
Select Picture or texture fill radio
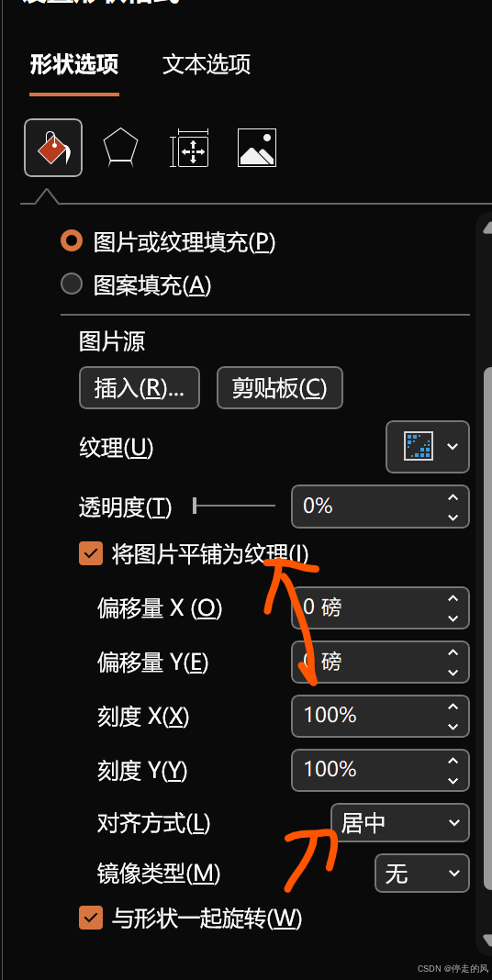coord(72,240)
